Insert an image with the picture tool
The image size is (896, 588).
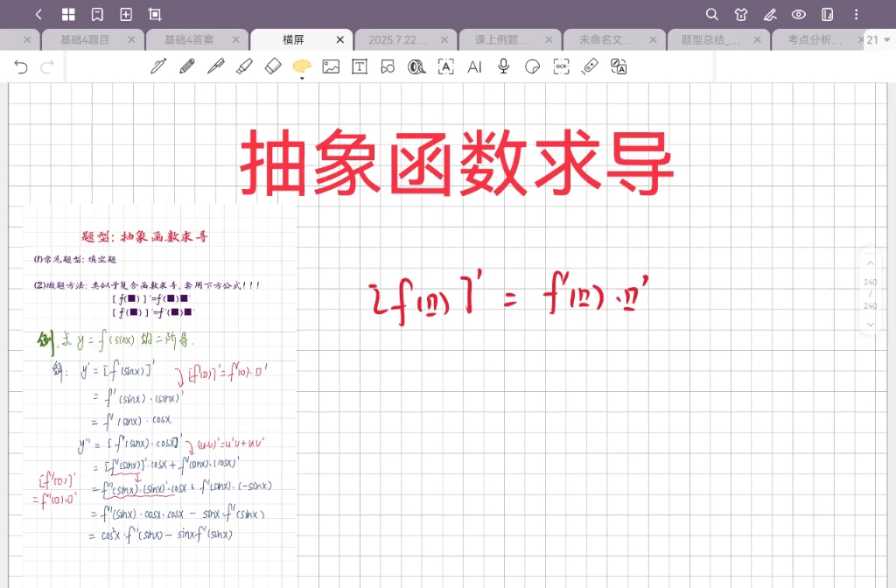point(331,66)
